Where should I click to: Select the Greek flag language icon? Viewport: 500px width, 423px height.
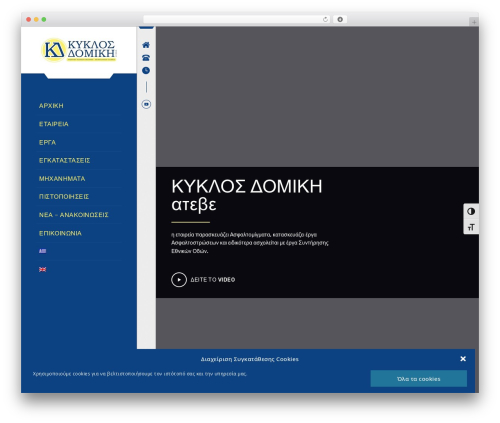pyautogui.click(x=42, y=251)
